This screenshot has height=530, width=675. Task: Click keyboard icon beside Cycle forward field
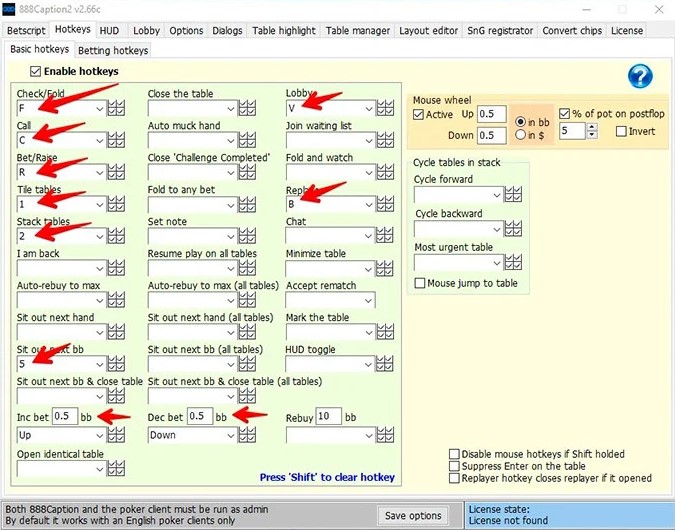[x=514, y=195]
